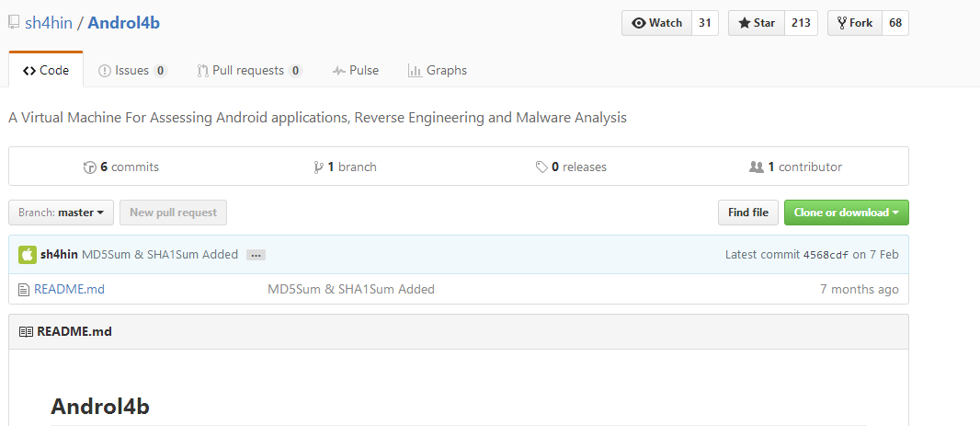The image size is (980, 426).
Task: Click the commits clock icon
Action: pos(89,167)
